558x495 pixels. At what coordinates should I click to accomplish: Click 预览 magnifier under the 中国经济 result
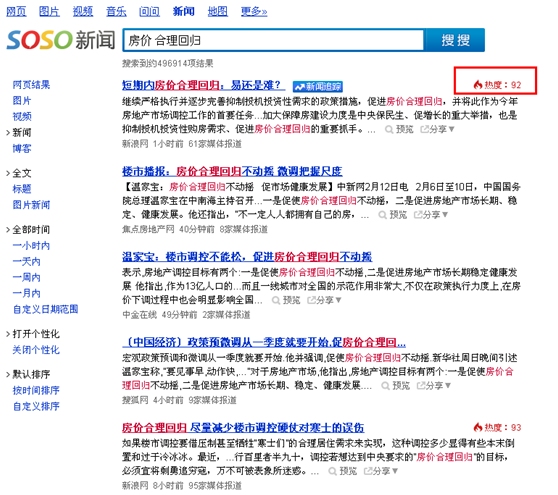click(x=395, y=385)
